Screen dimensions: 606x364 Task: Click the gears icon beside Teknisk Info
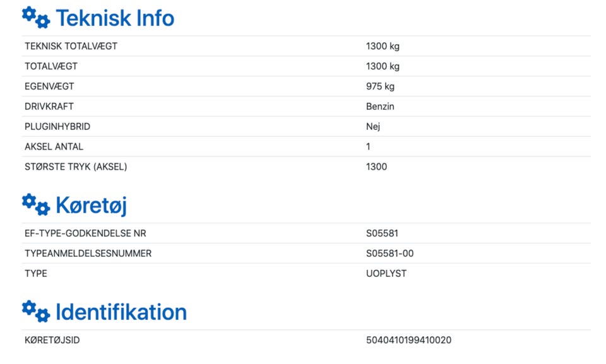point(36,18)
